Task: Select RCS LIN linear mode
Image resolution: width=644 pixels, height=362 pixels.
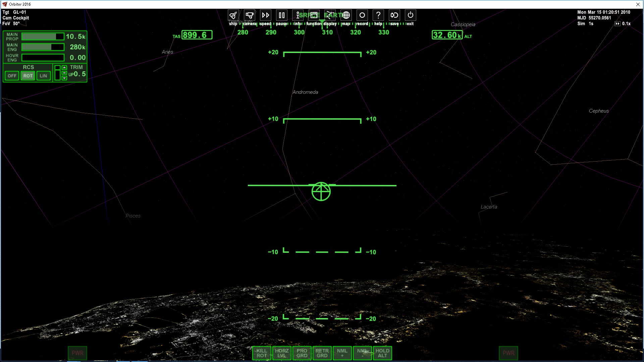Action: pyautogui.click(x=44, y=76)
